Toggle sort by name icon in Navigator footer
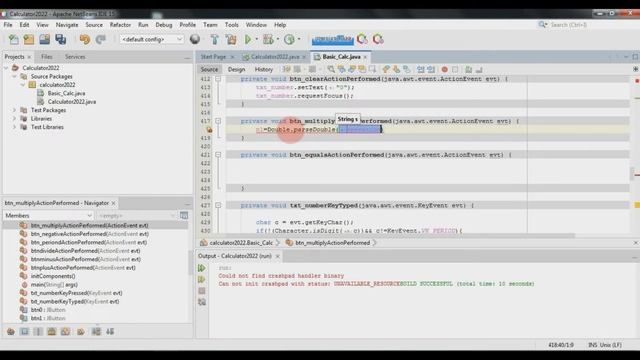Screen dimensions: 640x360 (96, 331)
